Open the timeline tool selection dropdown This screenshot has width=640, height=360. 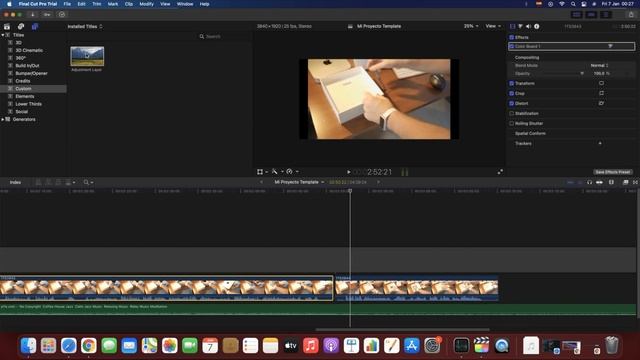click(x=88, y=182)
